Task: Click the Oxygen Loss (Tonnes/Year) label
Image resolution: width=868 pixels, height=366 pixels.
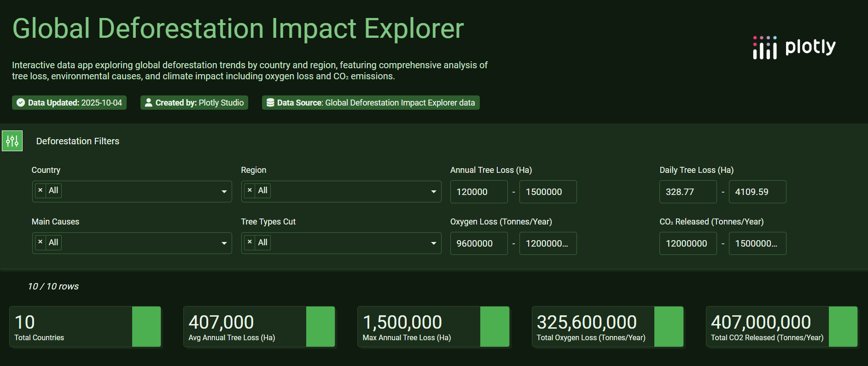Action: pyautogui.click(x=501, y=222)
